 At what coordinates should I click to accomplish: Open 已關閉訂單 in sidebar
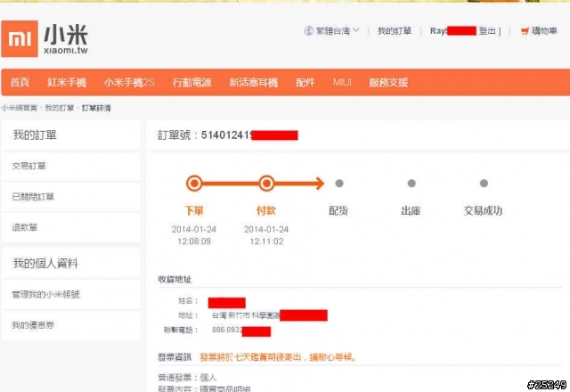(x=33, y=197)
